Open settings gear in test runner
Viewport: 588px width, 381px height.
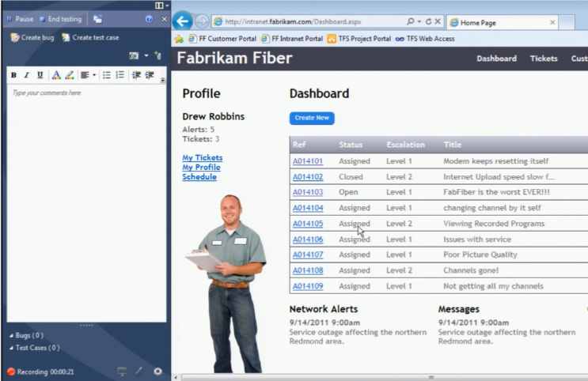[x=157, y=372]
